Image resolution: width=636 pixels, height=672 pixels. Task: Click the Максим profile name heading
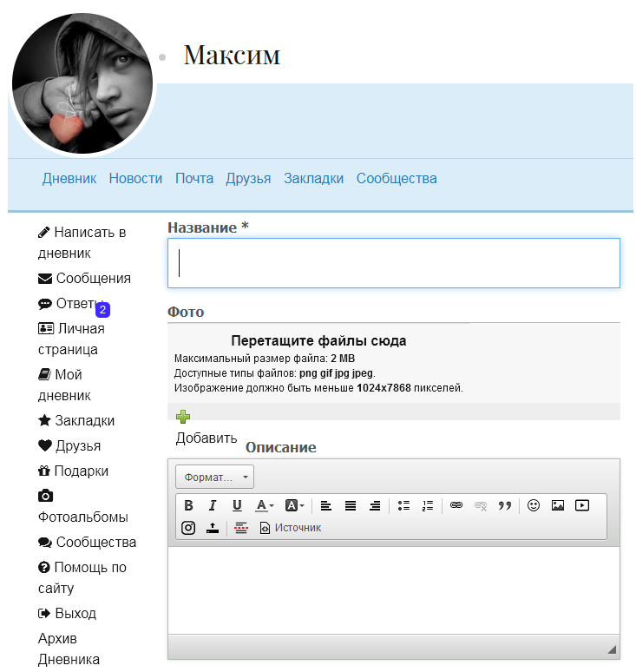coord(232,56)
